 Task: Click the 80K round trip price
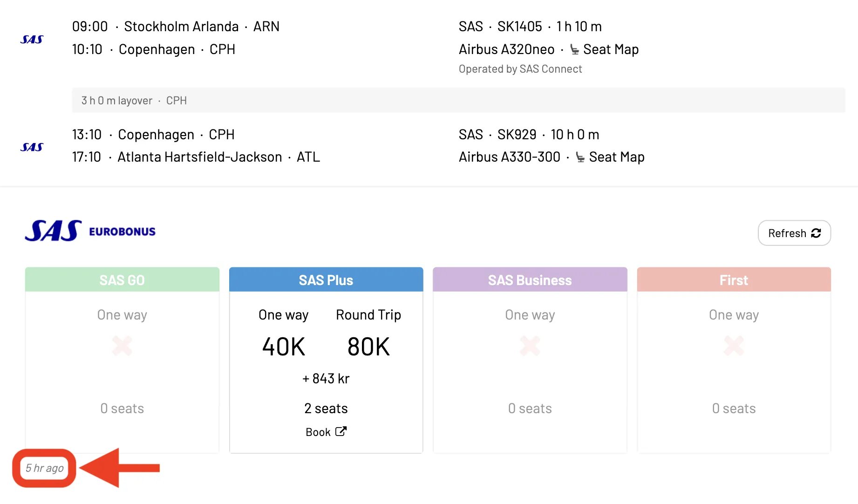click(x=368, y=347)
